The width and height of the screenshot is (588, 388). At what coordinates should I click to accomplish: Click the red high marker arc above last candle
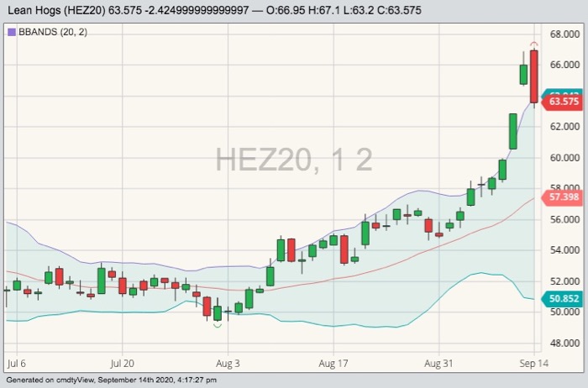[533, 43]
